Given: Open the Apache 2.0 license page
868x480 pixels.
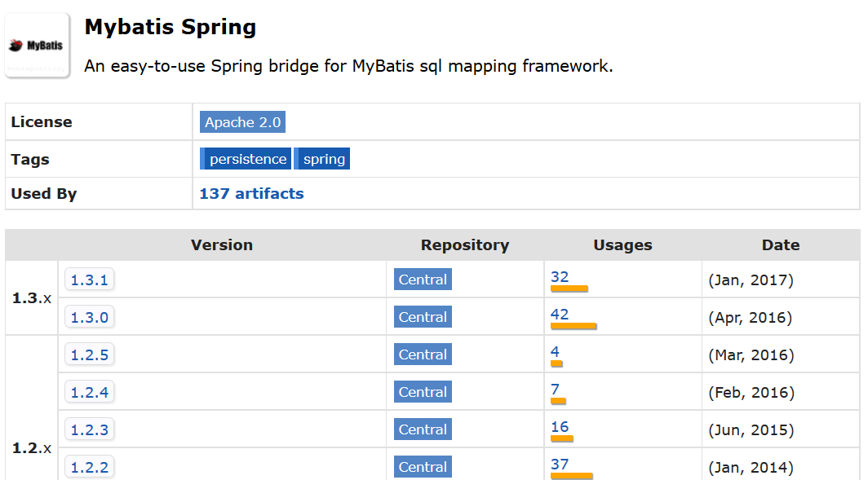Looking at the screenshot, I should click(242, 121).
